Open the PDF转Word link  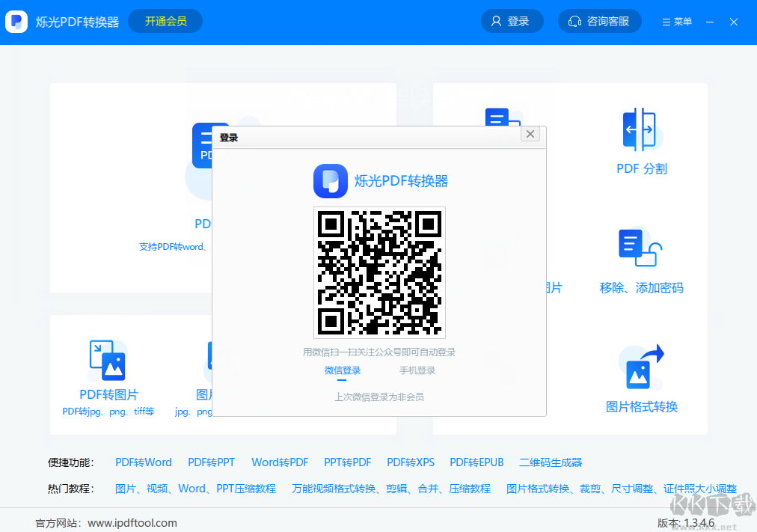143,462
